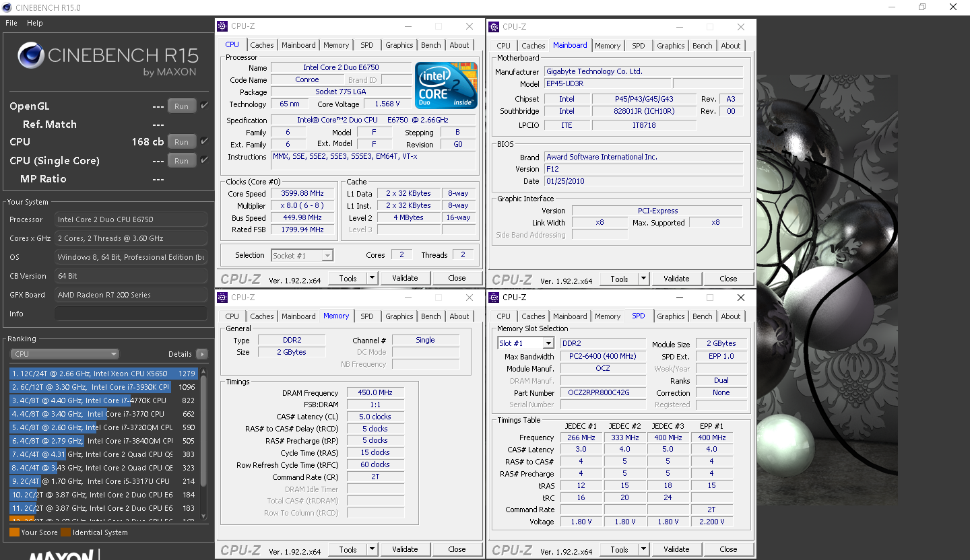The width and height of the screenshot is (970, 560).
Task: Toggle the CPU test checkbox
Action: (204, 141)
